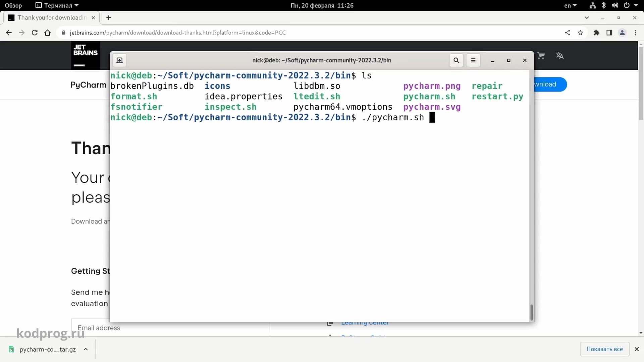Open Bluetooth status icon
644x362 pixels.
604,5
